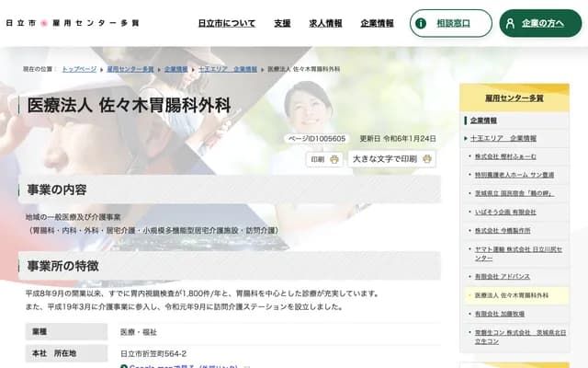Open 雇用センター多賀 breadcrumb link
Image resolution: width=588 pixels, height=368 pixels.
point(130,69)
